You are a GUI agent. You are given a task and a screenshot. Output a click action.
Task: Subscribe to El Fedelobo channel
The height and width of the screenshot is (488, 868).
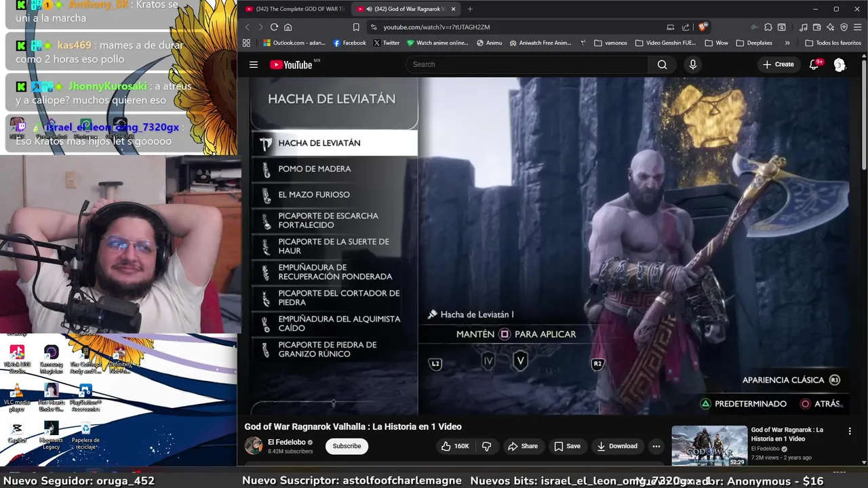coord(347,446)
